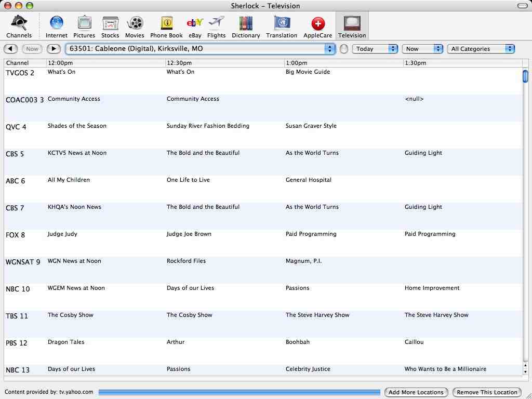Select the Television channel icon
This screenshot has height=399, width=532.
tap(352, 26)
